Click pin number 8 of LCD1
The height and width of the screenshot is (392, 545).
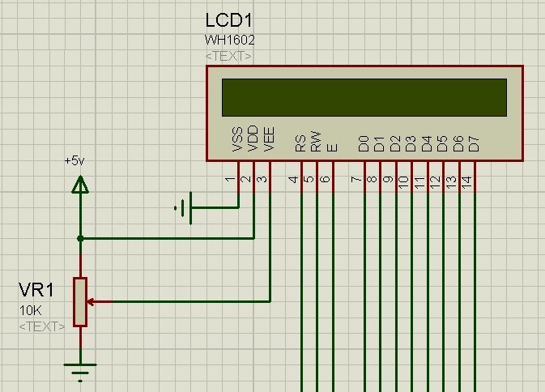point(373,179)
